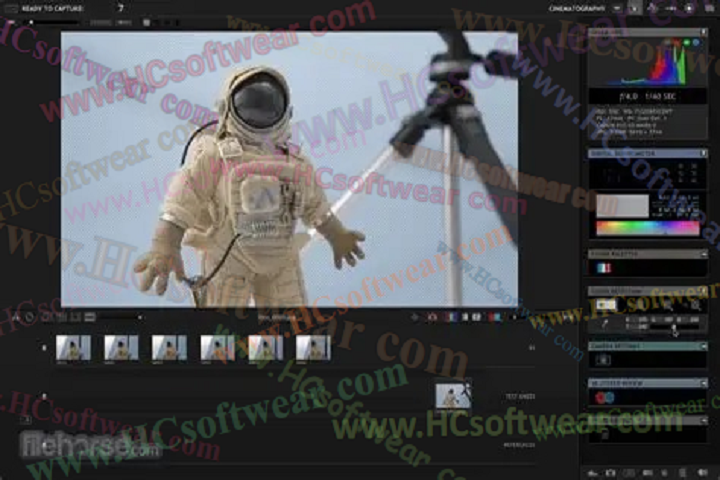
Task: Pick a hue on the rainbow spectrum bar
Action: point(647,228)
